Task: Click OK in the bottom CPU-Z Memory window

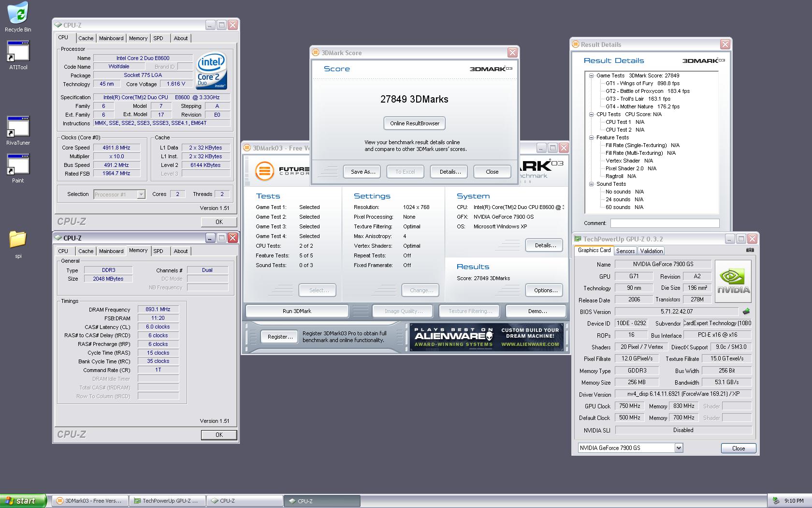Action: 219,435
